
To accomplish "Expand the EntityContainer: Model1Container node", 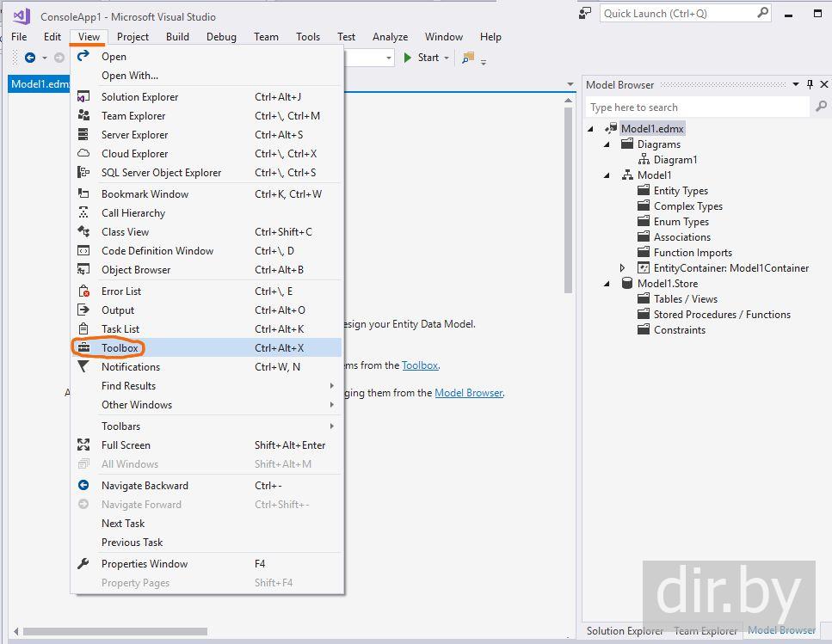I will pos(623,268).
